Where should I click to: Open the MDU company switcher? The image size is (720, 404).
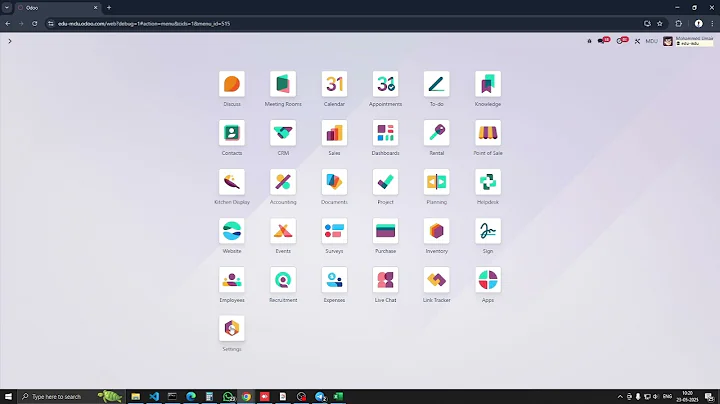[x=652, y=41]
